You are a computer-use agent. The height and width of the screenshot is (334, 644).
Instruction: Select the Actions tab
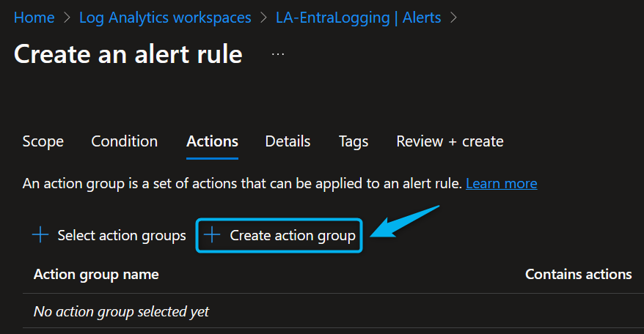coord(212,141)
